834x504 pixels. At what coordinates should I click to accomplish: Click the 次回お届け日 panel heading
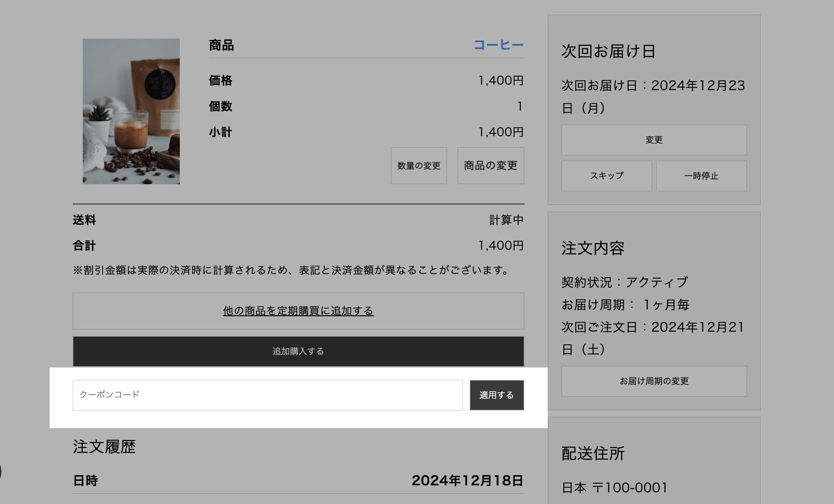pos(608,52)
